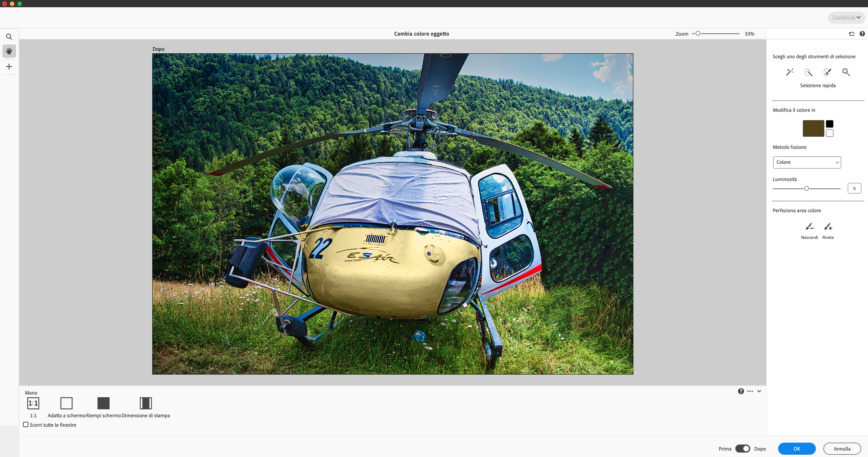
Task: Click the Nascondi brush icon
Action: (x=809, y=227)
